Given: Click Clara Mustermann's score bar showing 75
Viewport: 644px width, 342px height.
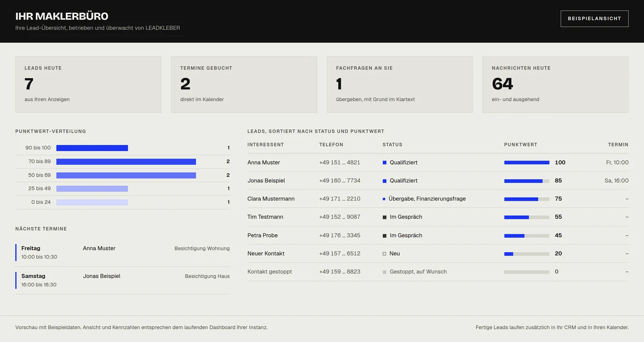Looking at the screenshot, I should click(527, 199).
